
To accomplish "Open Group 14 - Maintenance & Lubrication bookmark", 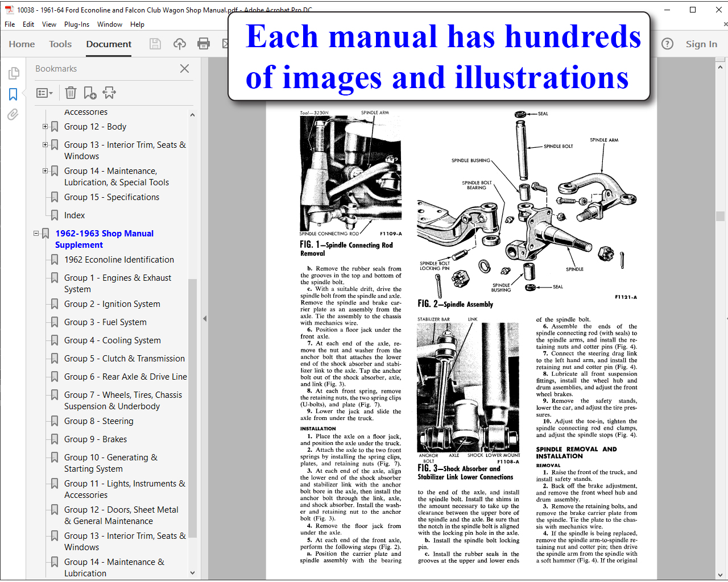I will (114, 568).
